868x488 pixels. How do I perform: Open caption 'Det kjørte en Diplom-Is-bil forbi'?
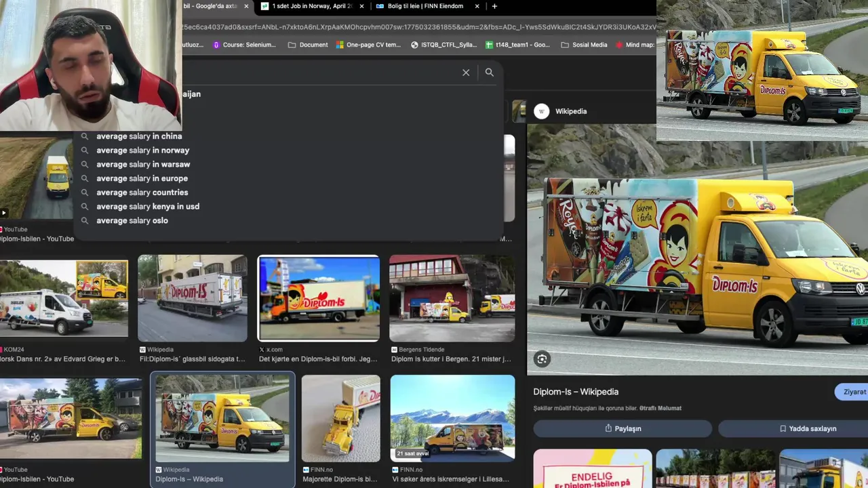point(317,359)
